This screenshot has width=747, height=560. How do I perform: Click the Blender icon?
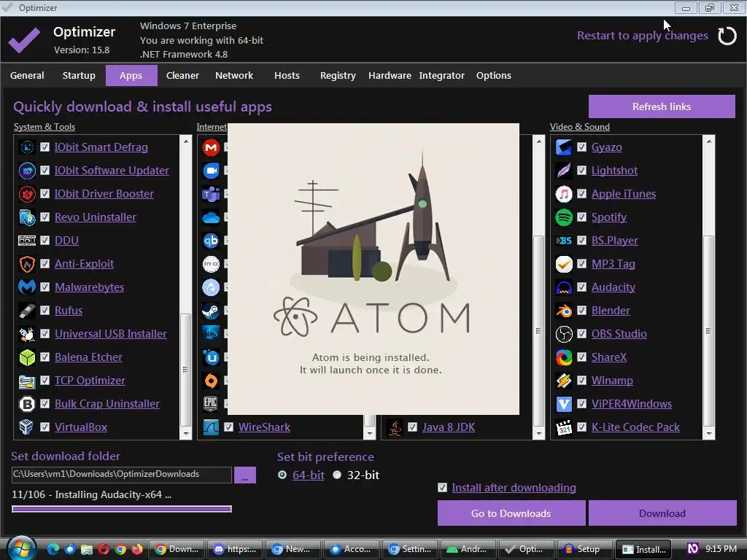[x=564, y=311]
